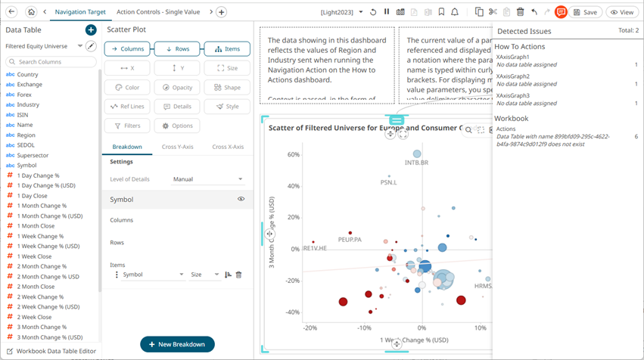Screen dimensions: 644x360
Task: Open the Size dropdown in Items row
Action: [205, 275]
